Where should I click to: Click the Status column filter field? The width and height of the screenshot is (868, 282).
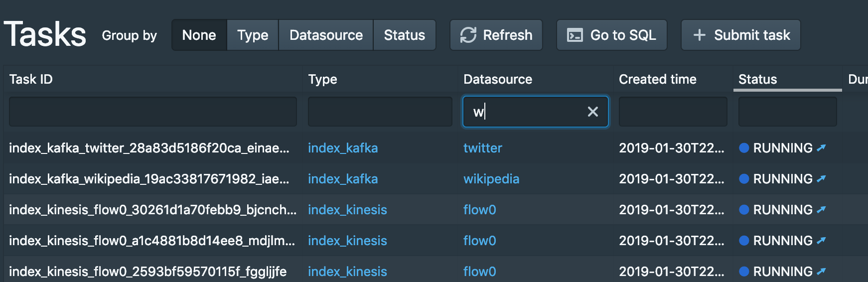point(787,112)
